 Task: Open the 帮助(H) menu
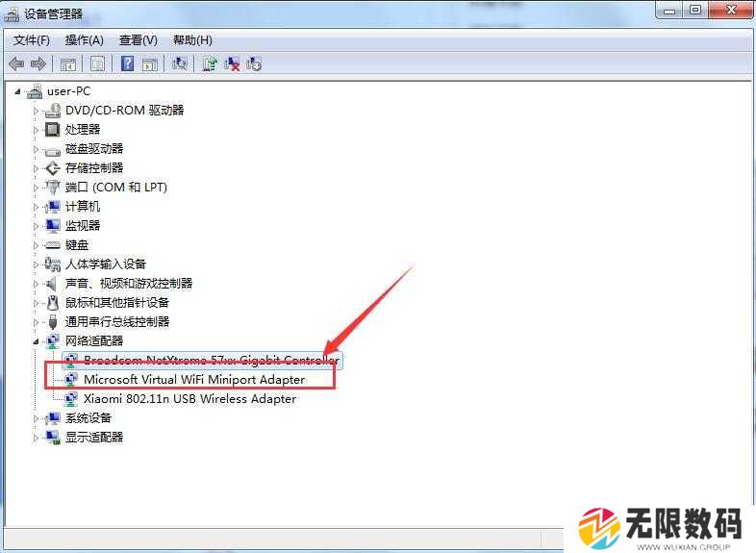[x=193, y=40]
